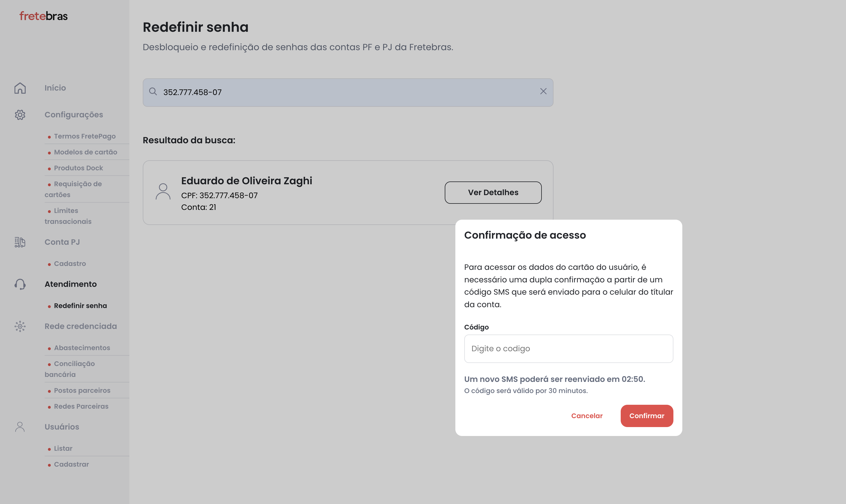
Task: Click the Configurações gear icon
Action: pos(20,115)
